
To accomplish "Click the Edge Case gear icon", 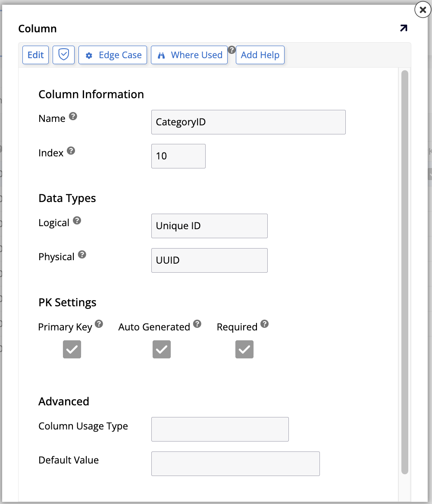I will 89,55.
